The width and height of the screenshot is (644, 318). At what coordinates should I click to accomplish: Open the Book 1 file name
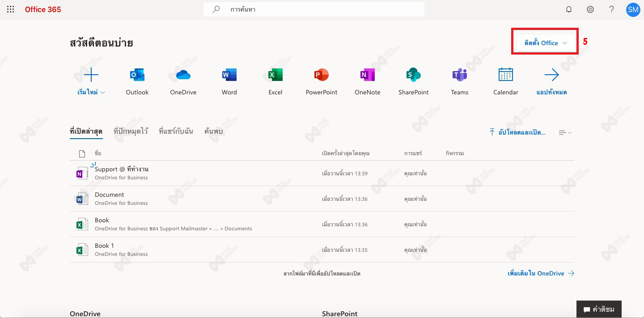click(105, 246)
